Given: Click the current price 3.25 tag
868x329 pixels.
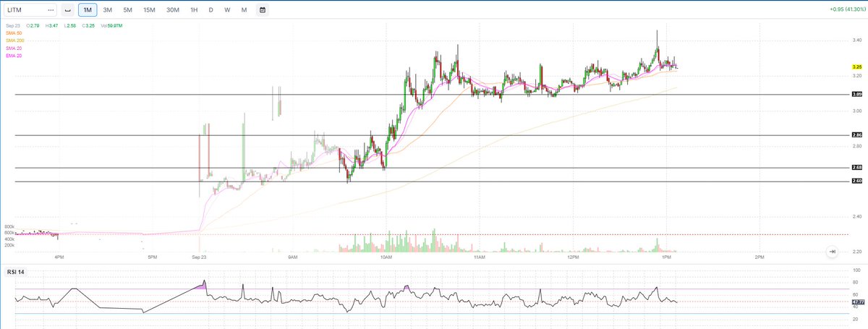Looking at the screenshot, I should pos(856,67).
